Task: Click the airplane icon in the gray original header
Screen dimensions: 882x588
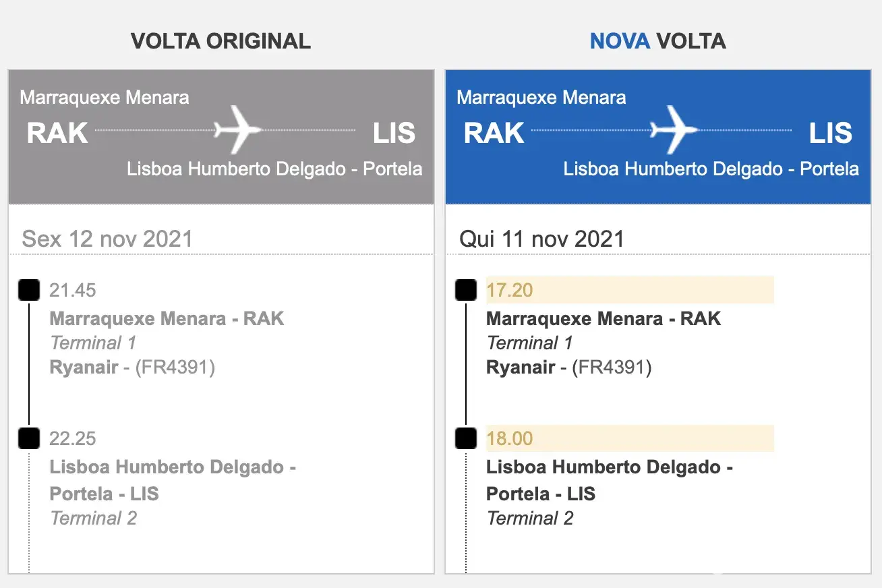Action: click(237, 128)
